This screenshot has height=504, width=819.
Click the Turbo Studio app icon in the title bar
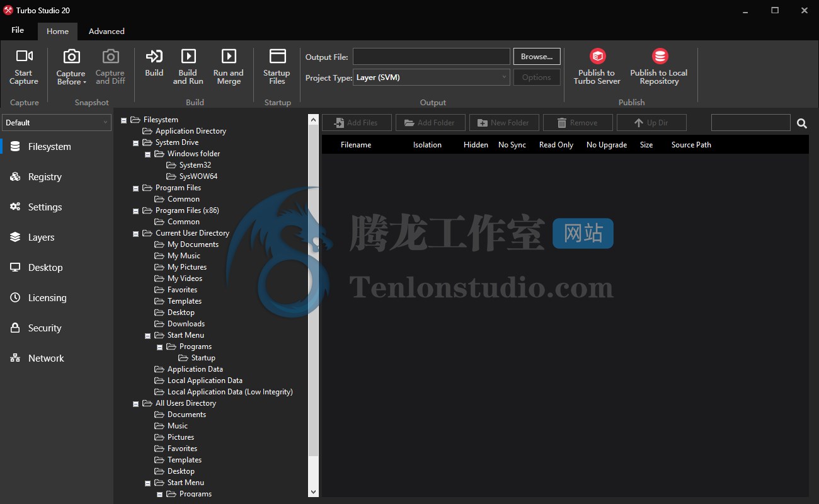click(x=8, y=10)
